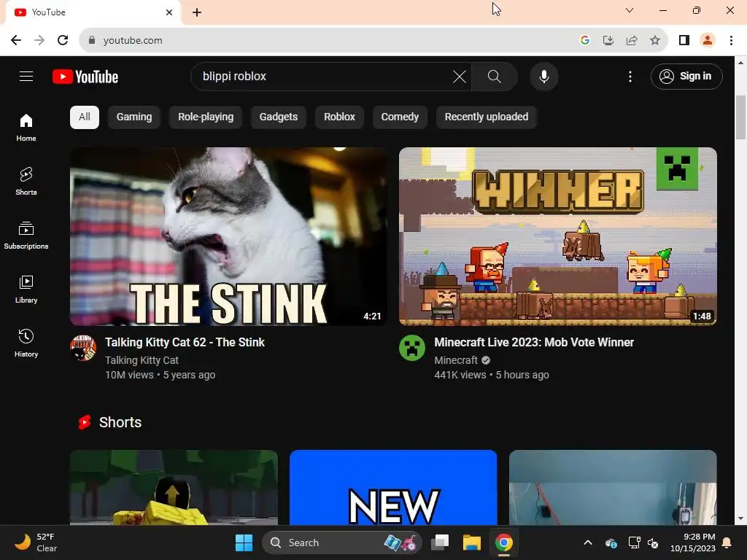
Task: Open Minecraft channel name link
Action: click(456, 360)
